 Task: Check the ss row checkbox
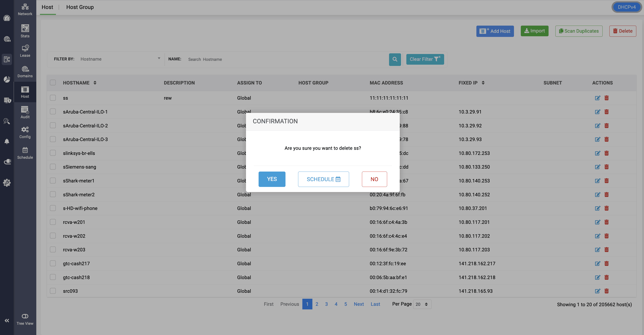click(x=53, y=98)
